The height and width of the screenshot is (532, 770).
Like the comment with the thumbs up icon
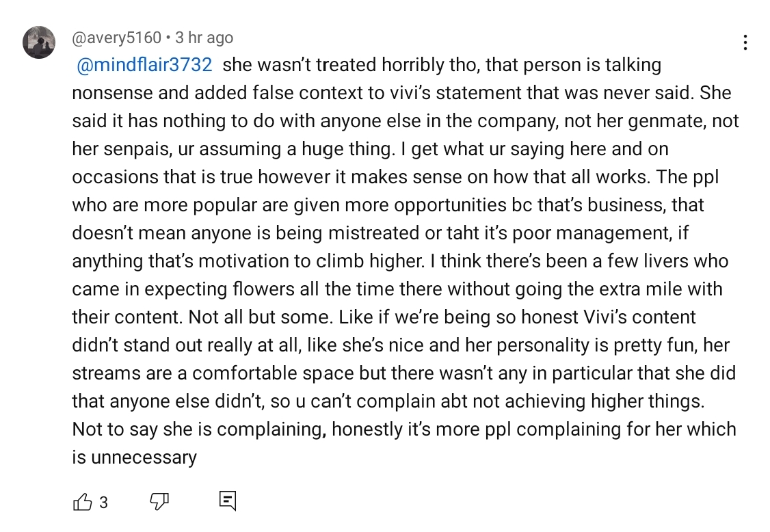point(83,501)
